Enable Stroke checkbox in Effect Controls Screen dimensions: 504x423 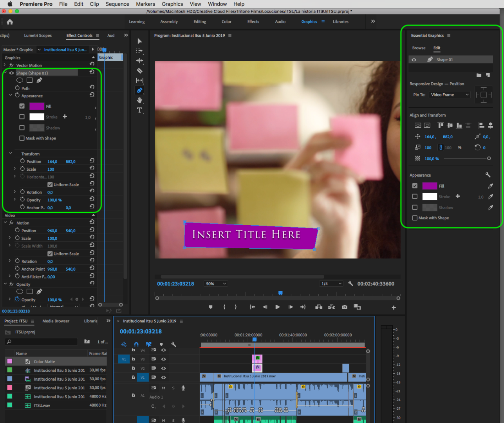pyautogui.click(x=22, y=117)
